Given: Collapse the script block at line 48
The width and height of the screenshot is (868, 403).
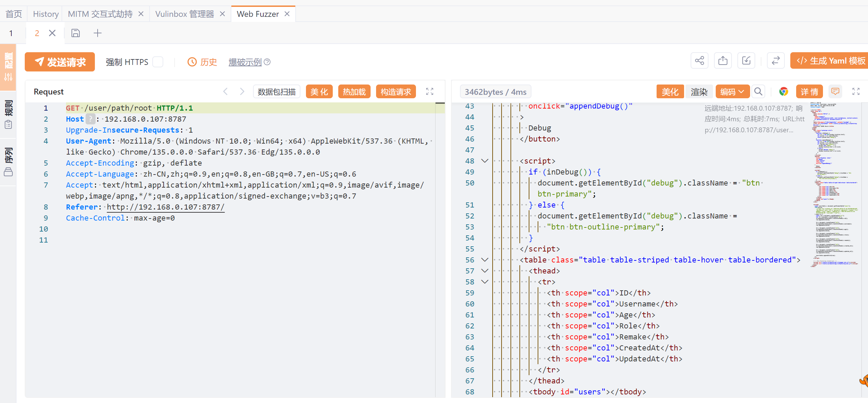Looking at the screenshot, I should pyautogui.click(x=485, y=161).
